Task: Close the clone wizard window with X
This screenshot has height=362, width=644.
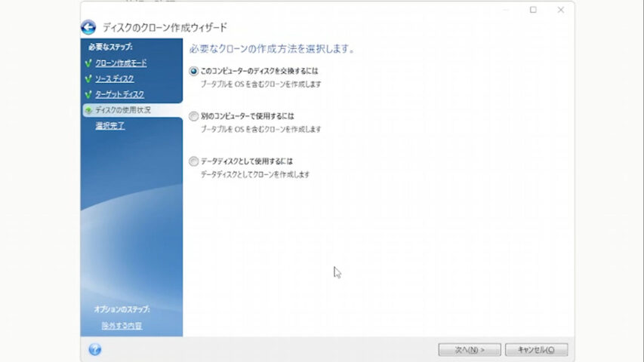Action: 560,10
